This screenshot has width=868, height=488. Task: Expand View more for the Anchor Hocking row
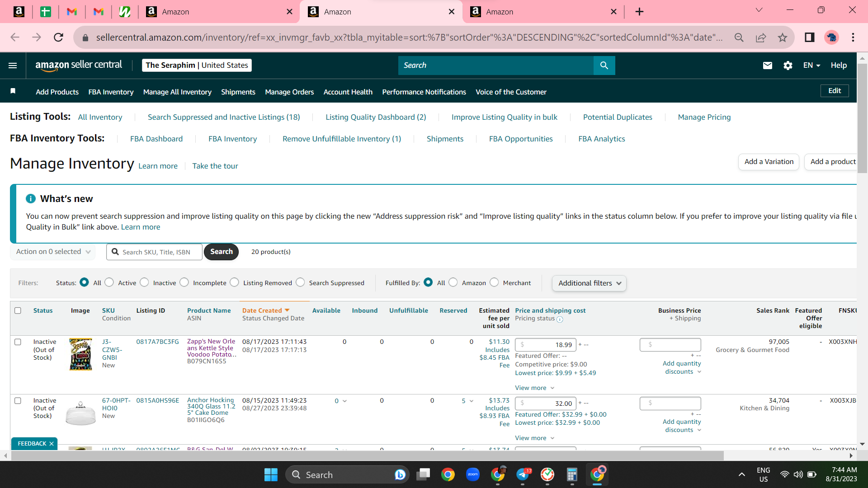[534, 438]
